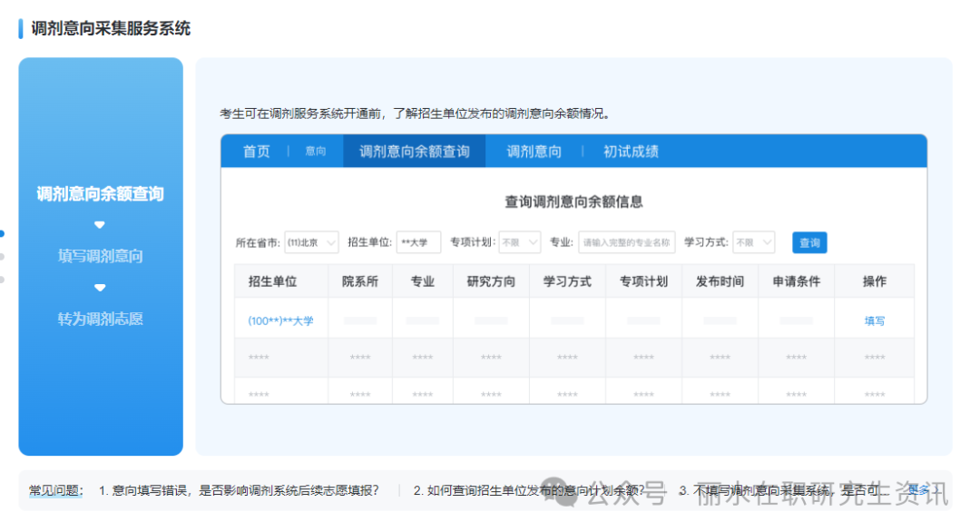The image size is (980, 532).
Task: Select 填写调剂意向 step in left panel
Action: click(x=100, y=256)
